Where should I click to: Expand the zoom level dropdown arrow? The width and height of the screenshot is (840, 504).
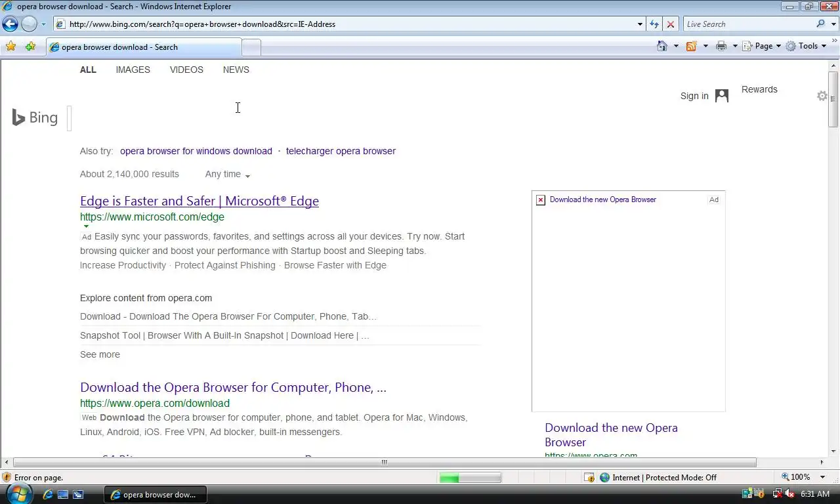pos(822,477)
